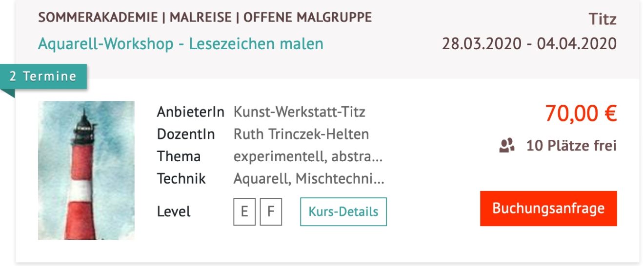644x266 pixels.
Task: Click the Level label
Action: click(174, 212)
